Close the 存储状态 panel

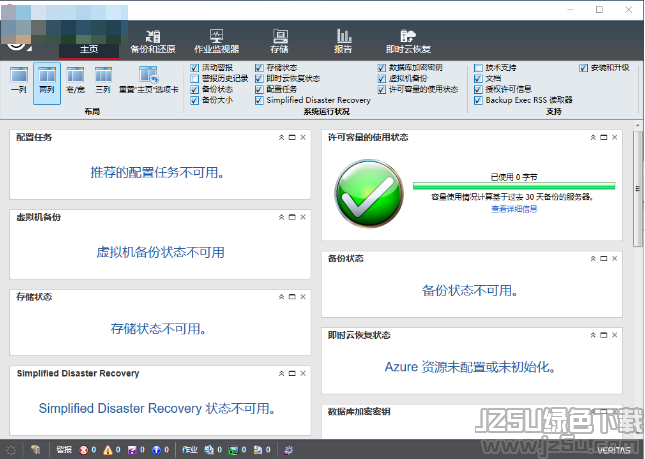[x=303, y=297]
